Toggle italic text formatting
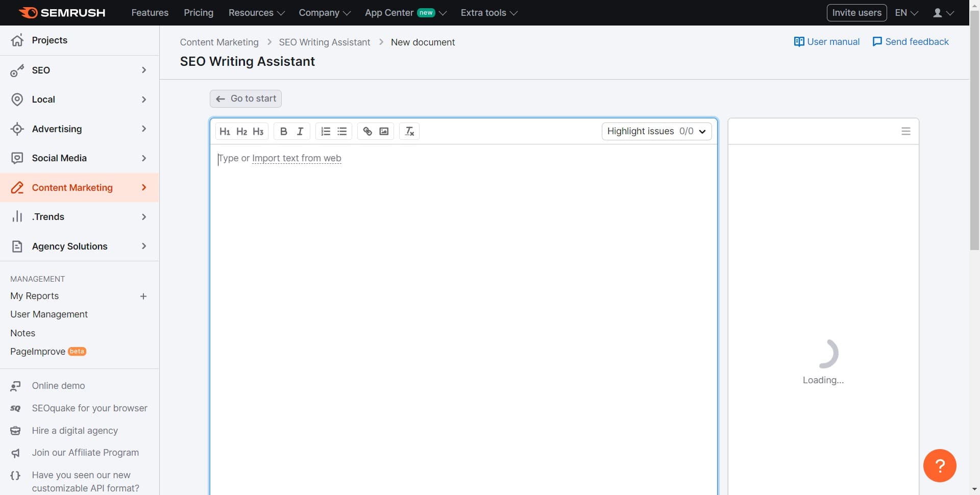The width and height of the screenshot is (980, 495). [x=300, y=132]
